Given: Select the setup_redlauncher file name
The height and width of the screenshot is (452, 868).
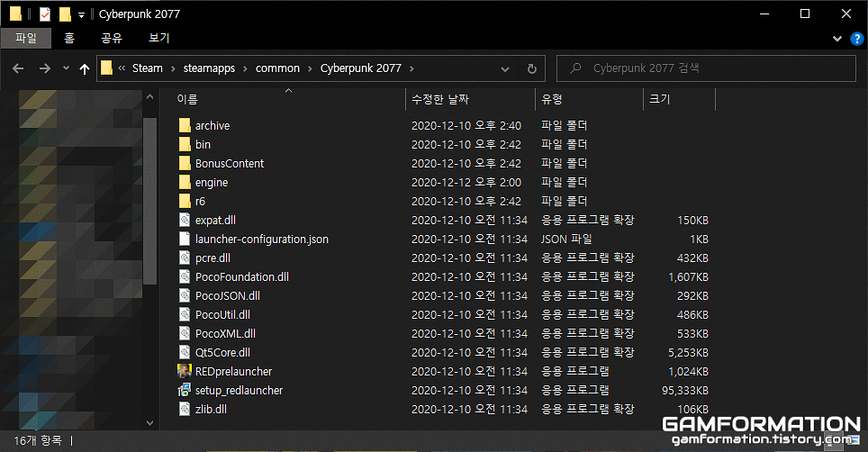Looking at the screenshot, I should 240,391.
